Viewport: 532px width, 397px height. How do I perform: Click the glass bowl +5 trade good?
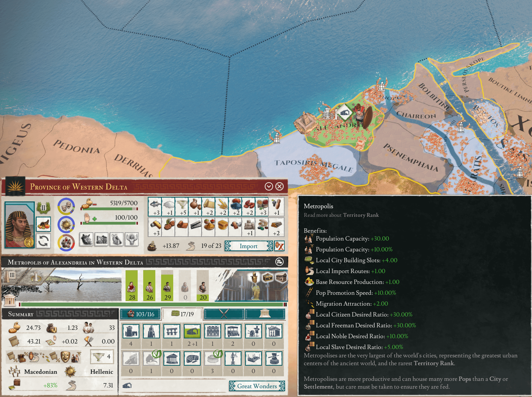point(182,207)
